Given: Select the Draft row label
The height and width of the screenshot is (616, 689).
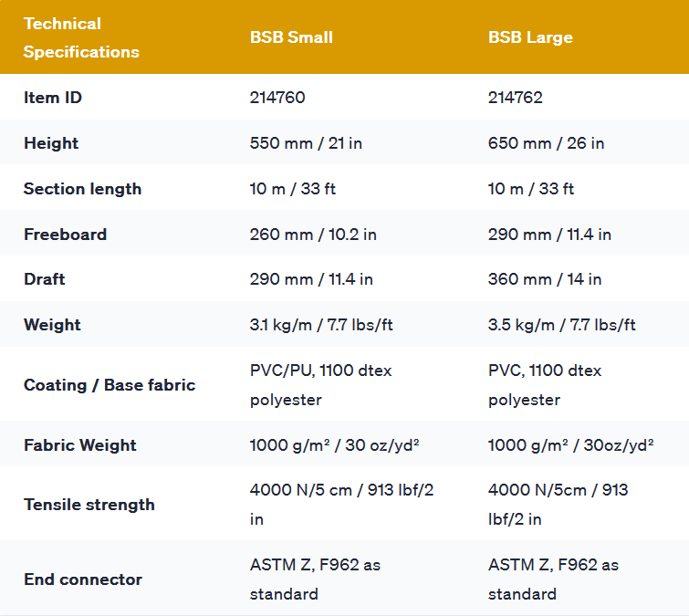Looking at the screenshot, I should [x=44, y=279].
